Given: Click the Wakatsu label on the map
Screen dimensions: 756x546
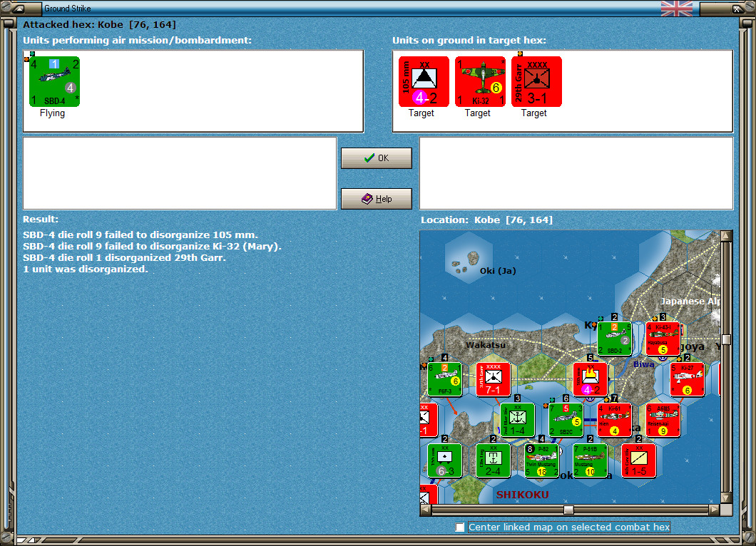Looking at the screenshot, I should pyautogui.click(x=486, y=345).
